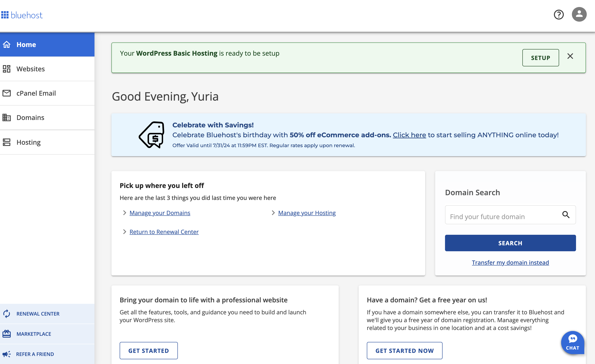Click chevron beside Return to Renewal Center
The height and width of the screenshot is (364, 595).
pos(125,232)
